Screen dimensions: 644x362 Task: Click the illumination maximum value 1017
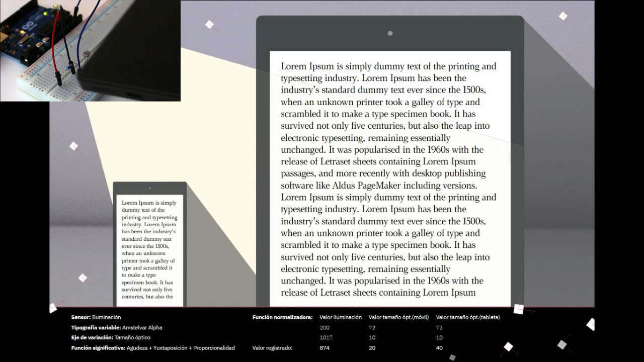[326, 337]
